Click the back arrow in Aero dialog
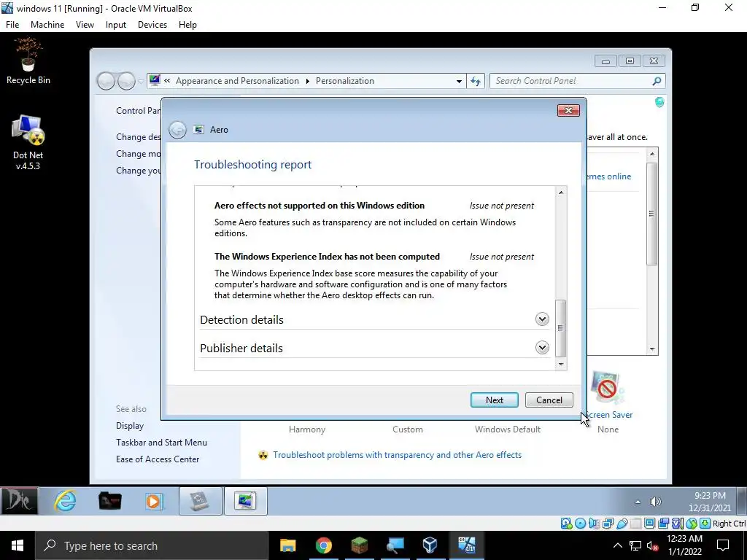Screen dimensions: 747x560 pos(178,130)
